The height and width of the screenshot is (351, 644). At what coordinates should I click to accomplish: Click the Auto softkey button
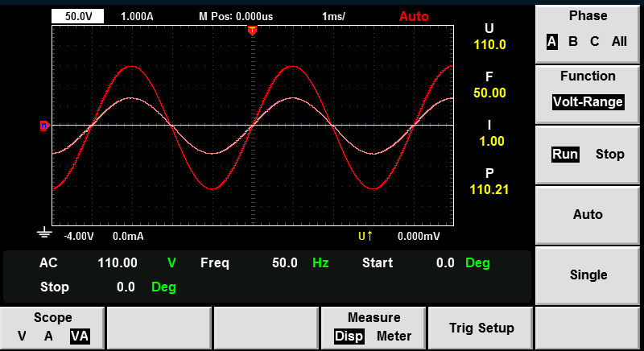588,215
